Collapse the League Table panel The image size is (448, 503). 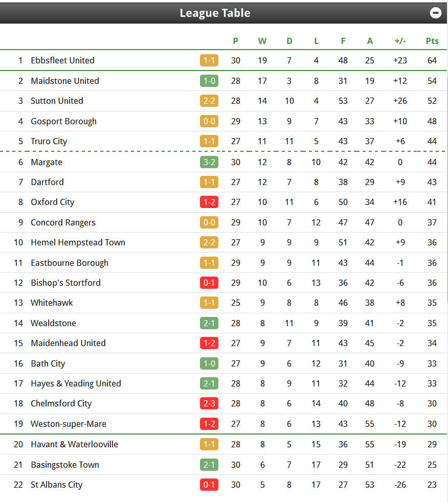click(436, 13)
